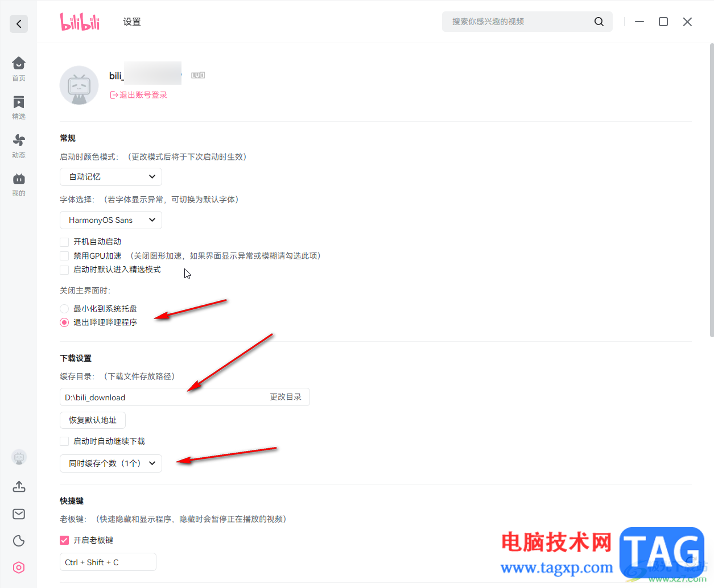Uncheck 开启老板键 checkbox

tap(64, 540)
